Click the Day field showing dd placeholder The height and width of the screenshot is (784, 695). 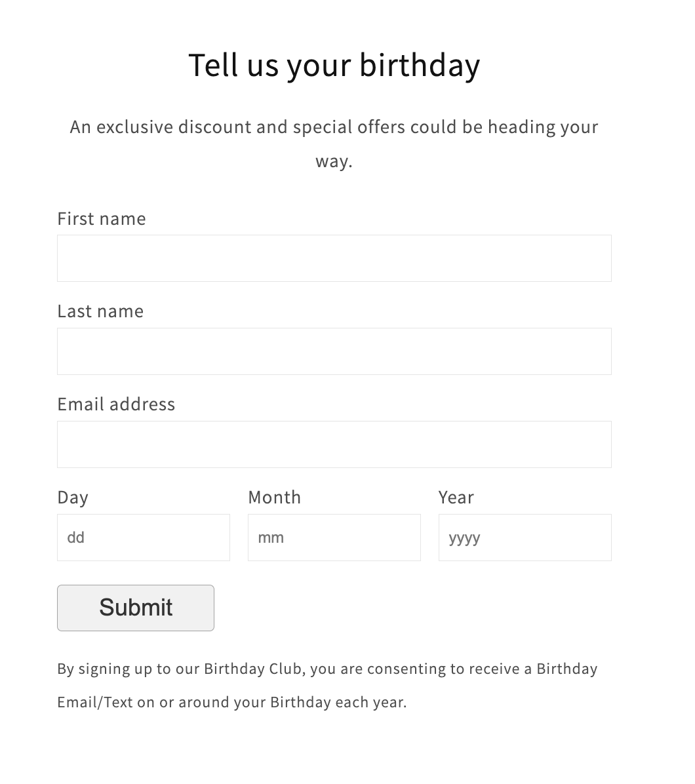click(x=143, y=538)
